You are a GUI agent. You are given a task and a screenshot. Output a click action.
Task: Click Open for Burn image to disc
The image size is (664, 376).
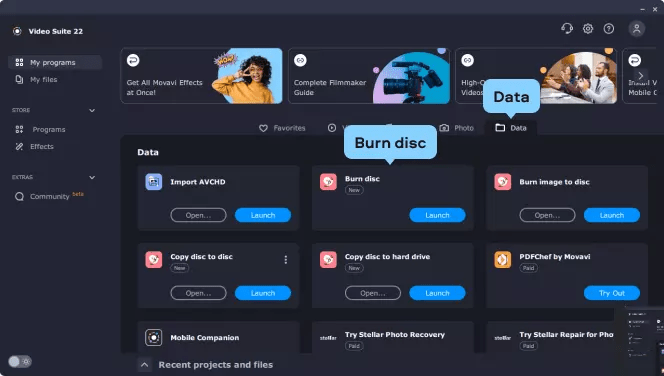547,215
